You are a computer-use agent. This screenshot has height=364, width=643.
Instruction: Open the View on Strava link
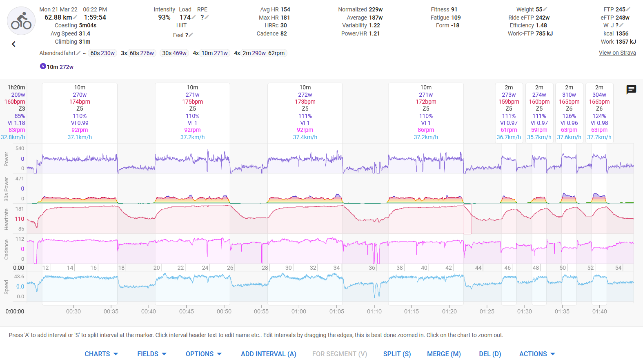pos(617,53)
